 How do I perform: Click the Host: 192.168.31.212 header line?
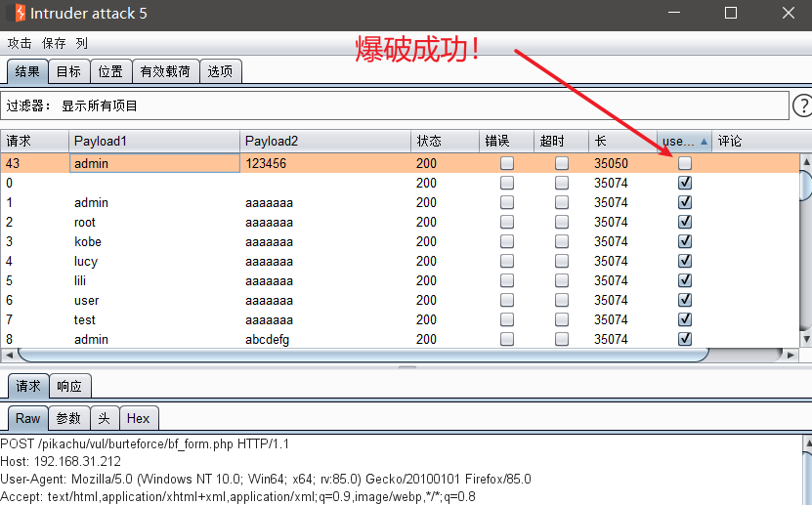(61, 461)
